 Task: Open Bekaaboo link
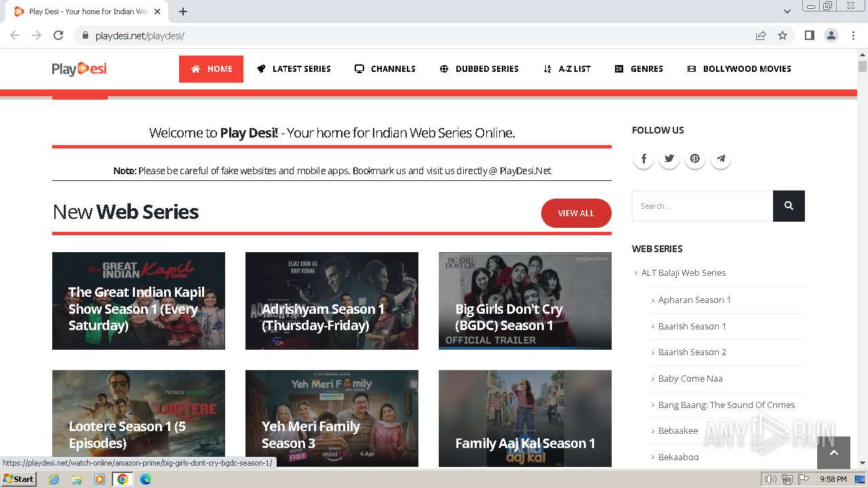coord(678,457)
